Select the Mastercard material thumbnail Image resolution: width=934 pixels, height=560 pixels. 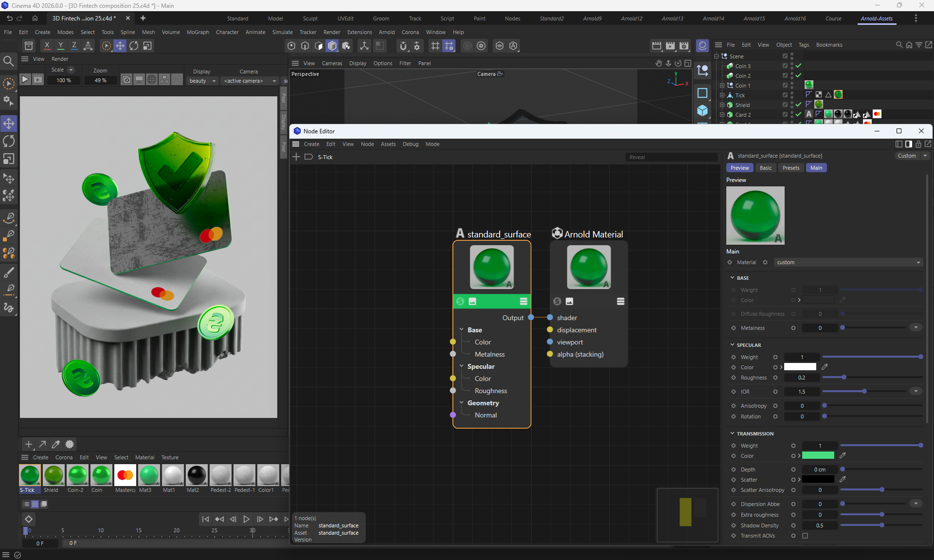point(125,475)
